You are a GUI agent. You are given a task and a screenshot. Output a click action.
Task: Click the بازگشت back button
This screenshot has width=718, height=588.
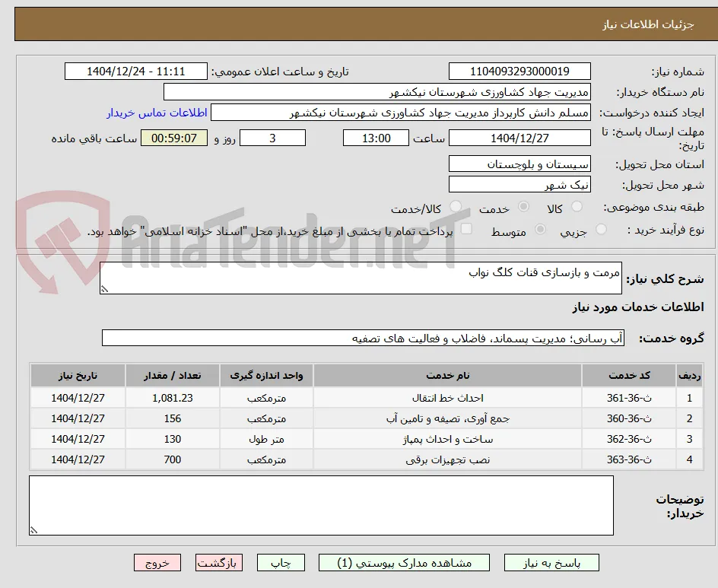pyautogui.click(x=219, y=563)
